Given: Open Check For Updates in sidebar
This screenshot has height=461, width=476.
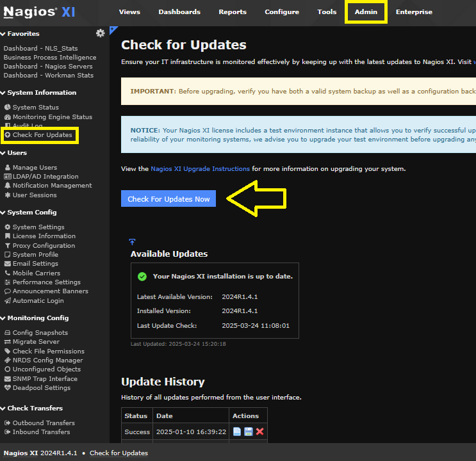Looking at the screenshot, I should click(x=42, y=134).
